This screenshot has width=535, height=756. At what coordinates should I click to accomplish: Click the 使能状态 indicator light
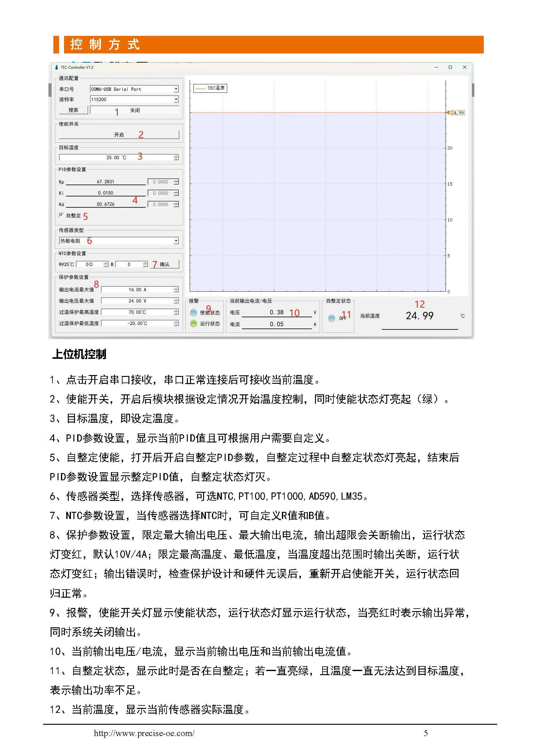(194, 312)
